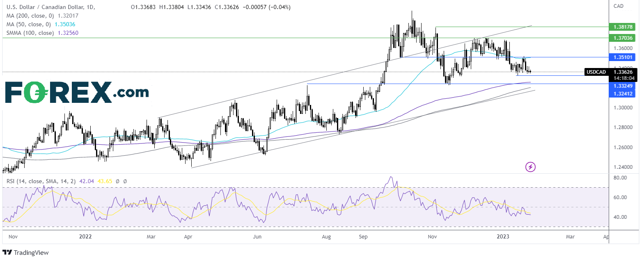Viewport: 644px width, 261px height.
Task: Click the 2022 label on time axis
Action: click(85, 236)
